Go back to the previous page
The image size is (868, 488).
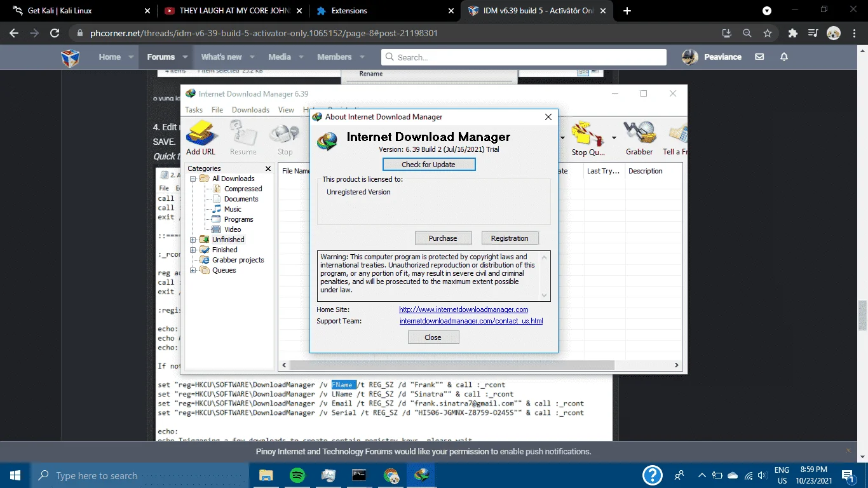tap(14, 33)
